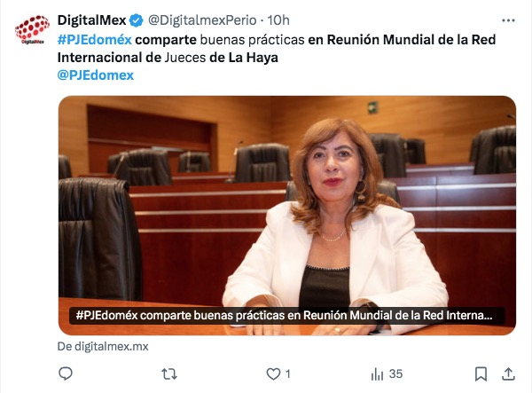This screenshot has width=532, height=393.
Task: Open tweet via 'Jueces de La Haya' text
Action: point(221,58)
